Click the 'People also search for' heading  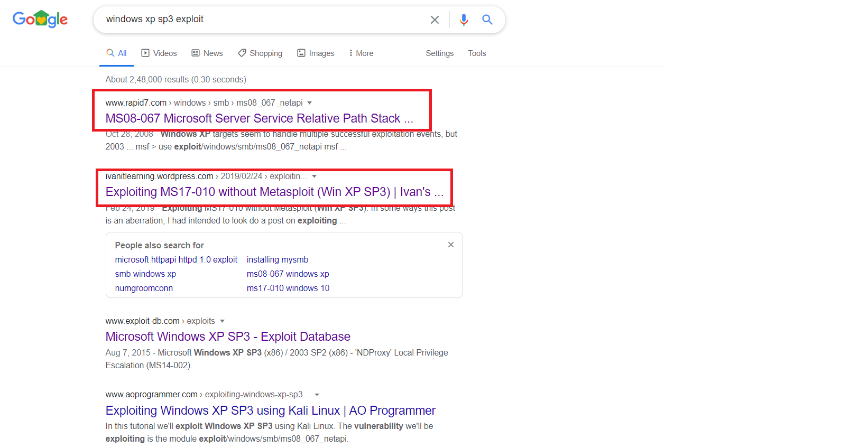click(x=159, y=246)
